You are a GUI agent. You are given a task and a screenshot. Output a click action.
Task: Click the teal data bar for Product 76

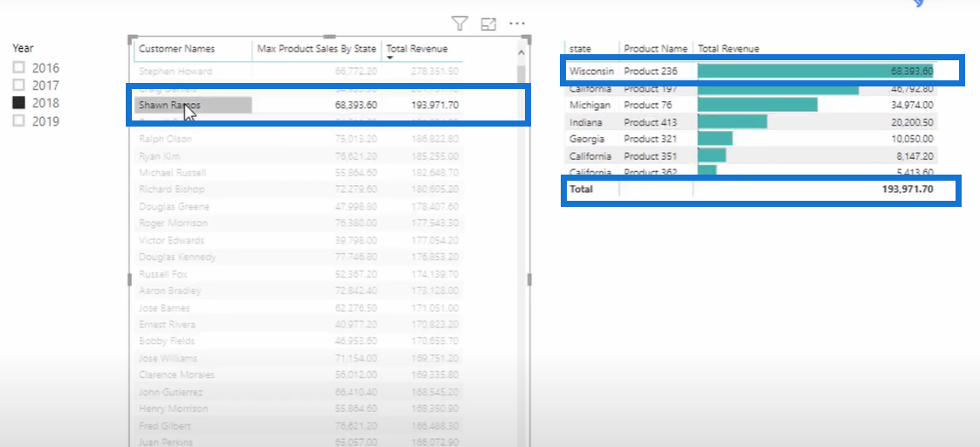[x=757, y=105]
